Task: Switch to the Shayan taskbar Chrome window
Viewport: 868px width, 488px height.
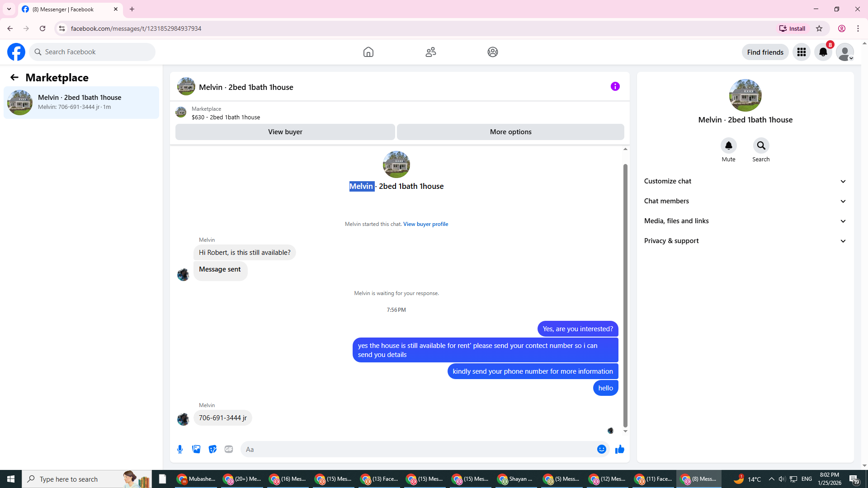Action: point(515,479)
